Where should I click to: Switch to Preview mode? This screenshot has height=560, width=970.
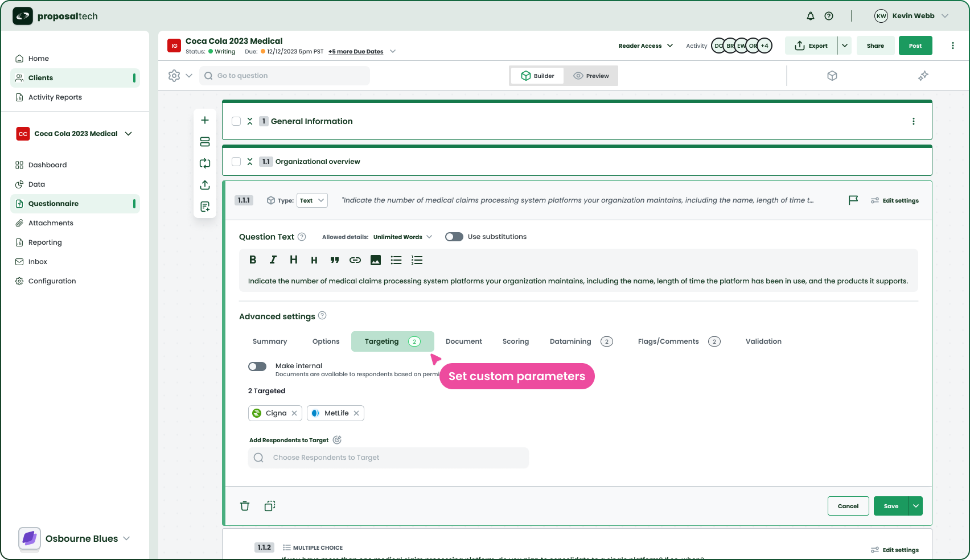point(591,76)
